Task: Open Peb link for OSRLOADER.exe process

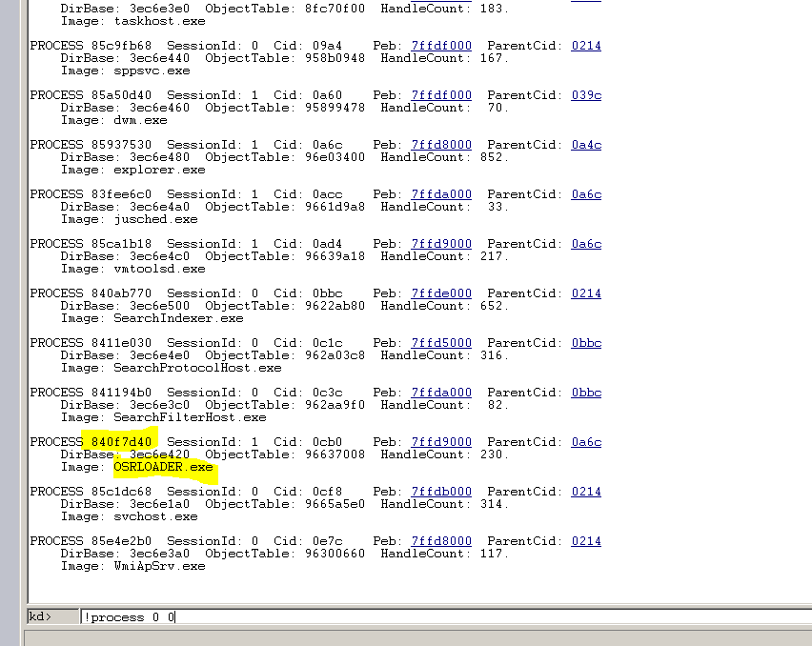Action: coord(441,442)
